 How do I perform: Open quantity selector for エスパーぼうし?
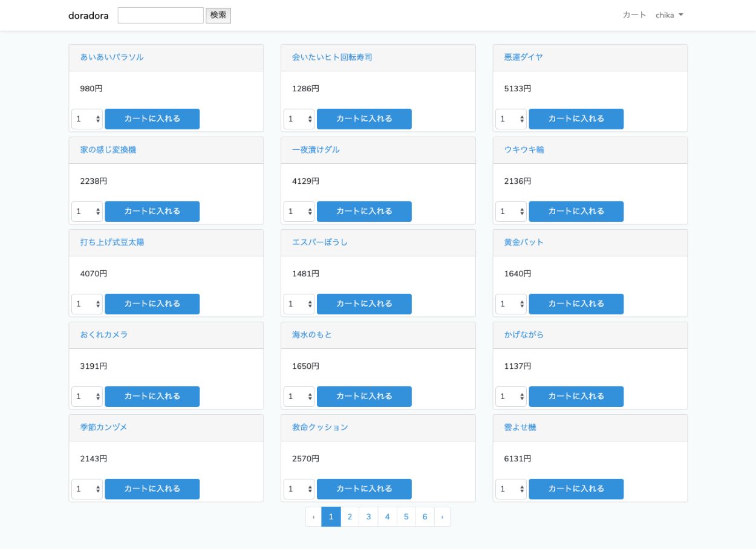click(299, 304)
